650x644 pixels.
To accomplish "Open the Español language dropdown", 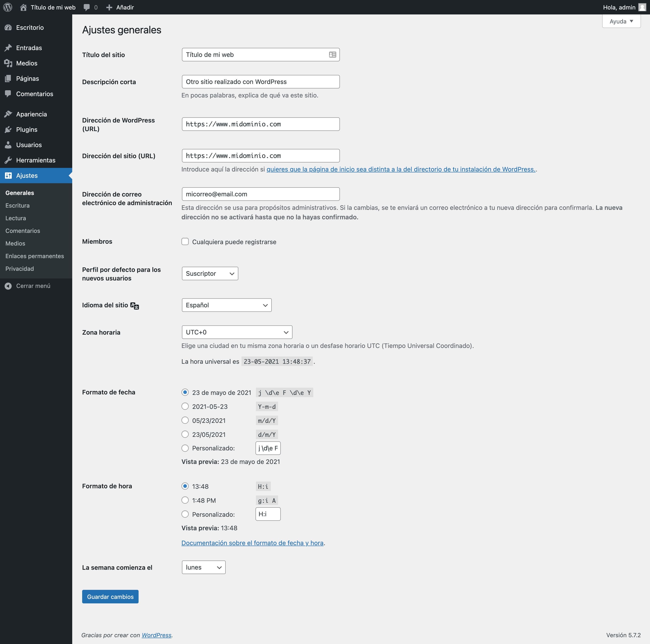I will click(x=227, y=305).
